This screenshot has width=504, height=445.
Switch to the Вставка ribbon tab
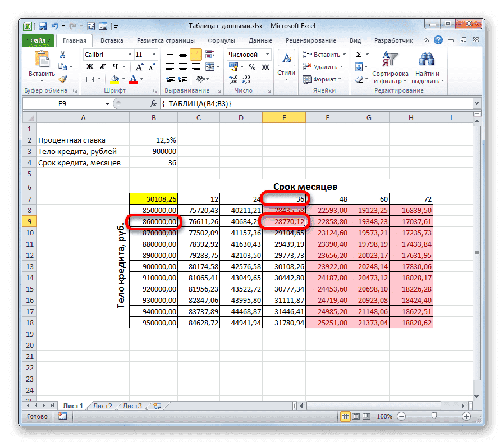[x=112, y=40]
